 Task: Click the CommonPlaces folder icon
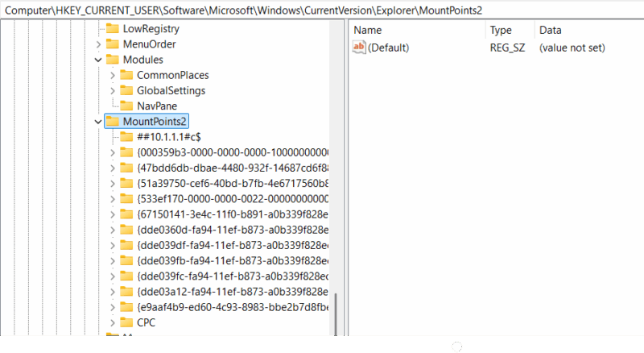[126, 75]
